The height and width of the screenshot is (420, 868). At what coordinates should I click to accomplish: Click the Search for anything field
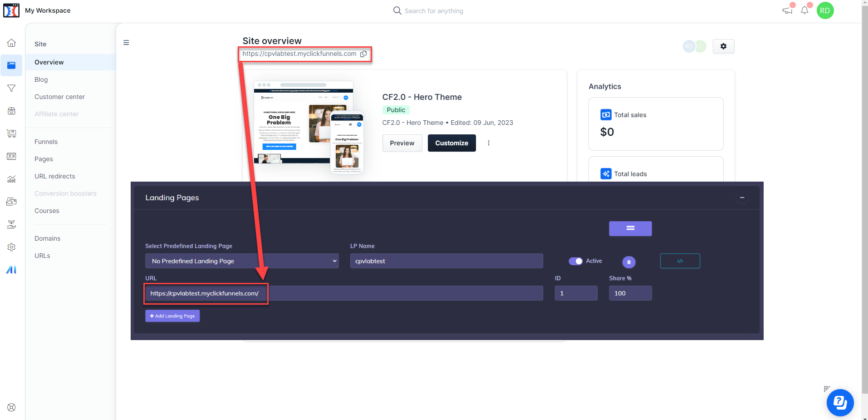tap(433, 11)
